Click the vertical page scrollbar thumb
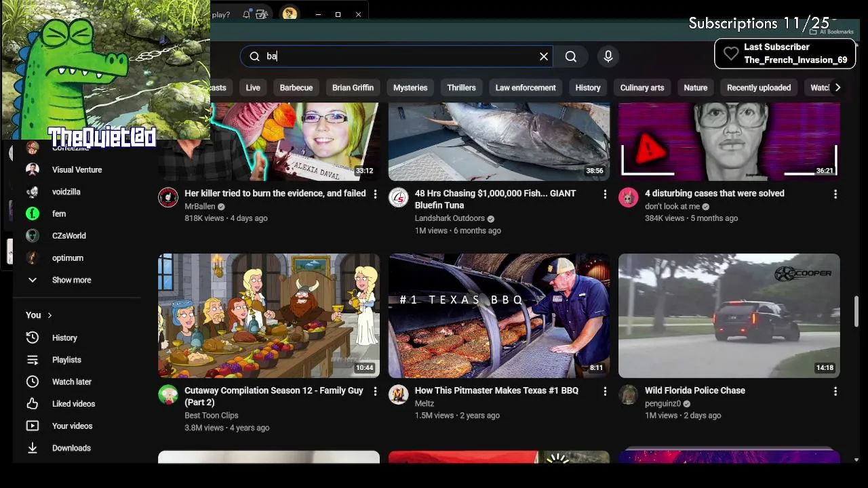 (x=856, y=310)
